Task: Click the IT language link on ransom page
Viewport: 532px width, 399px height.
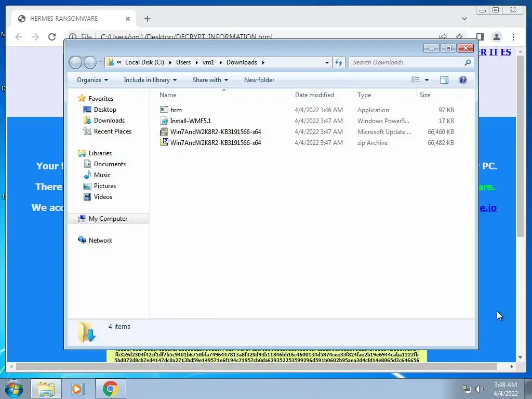Action: [x=494, y=52]
